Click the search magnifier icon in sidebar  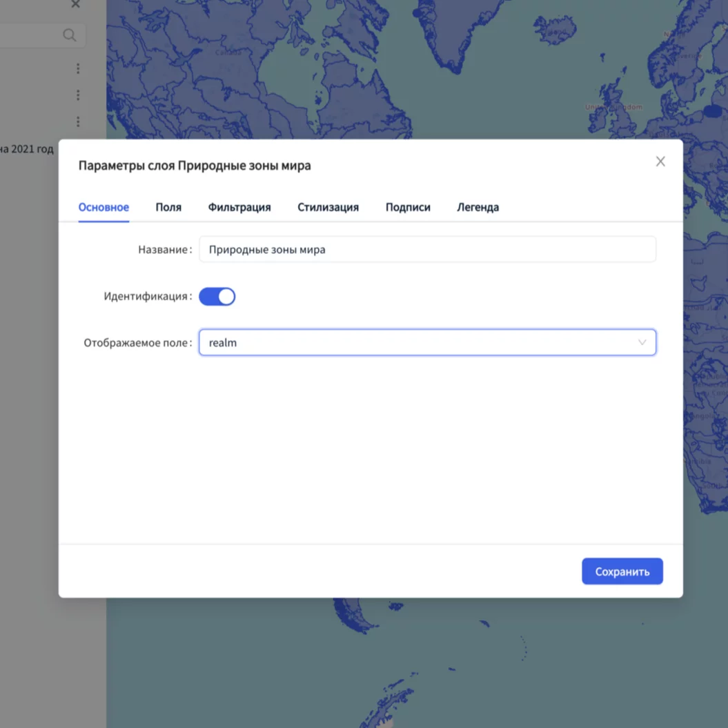coord(70,35)
